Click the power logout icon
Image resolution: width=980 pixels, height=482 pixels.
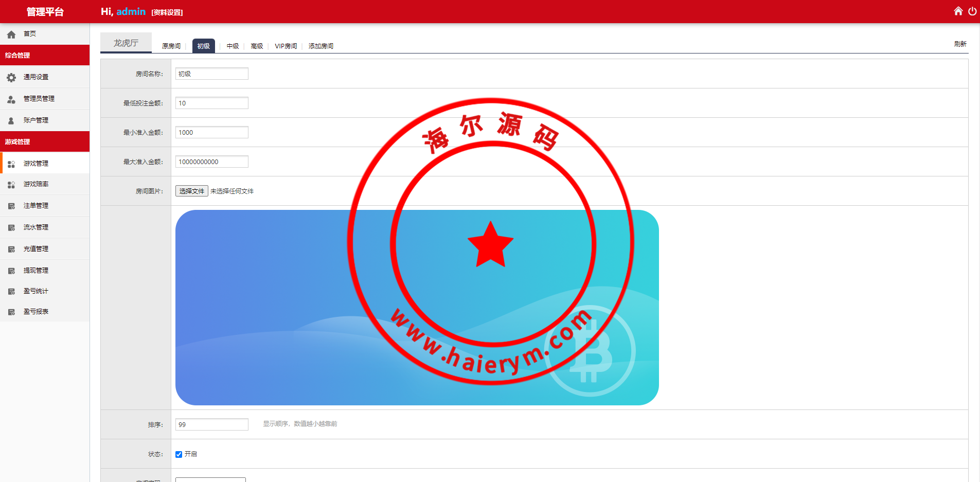point(972,11)
